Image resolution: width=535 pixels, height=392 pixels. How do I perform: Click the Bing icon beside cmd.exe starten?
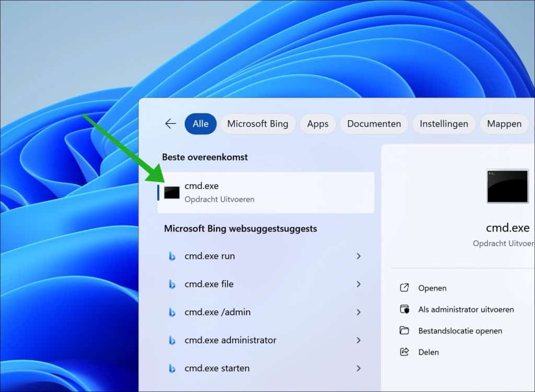click(x=172, y=368)
